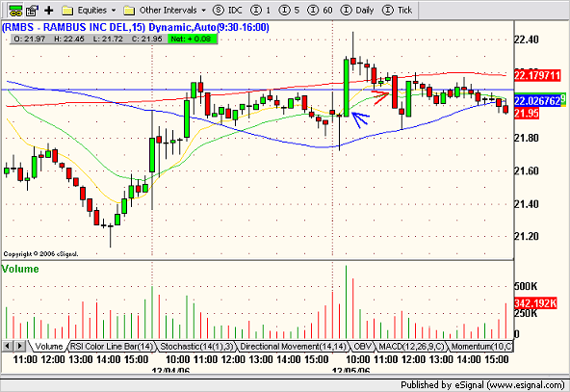The width and height of the screenshot is (570, 392).
Task: Click the 342.192K volume marker
Action: point(535,302)
